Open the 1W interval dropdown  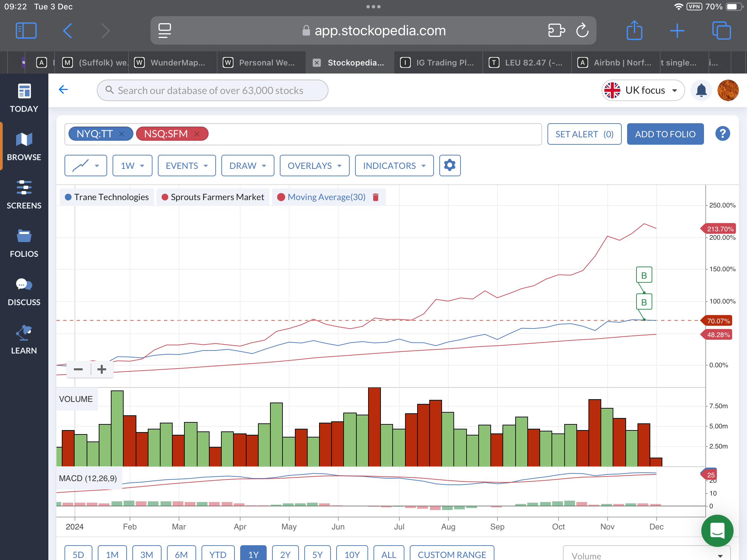coord(132,166)
